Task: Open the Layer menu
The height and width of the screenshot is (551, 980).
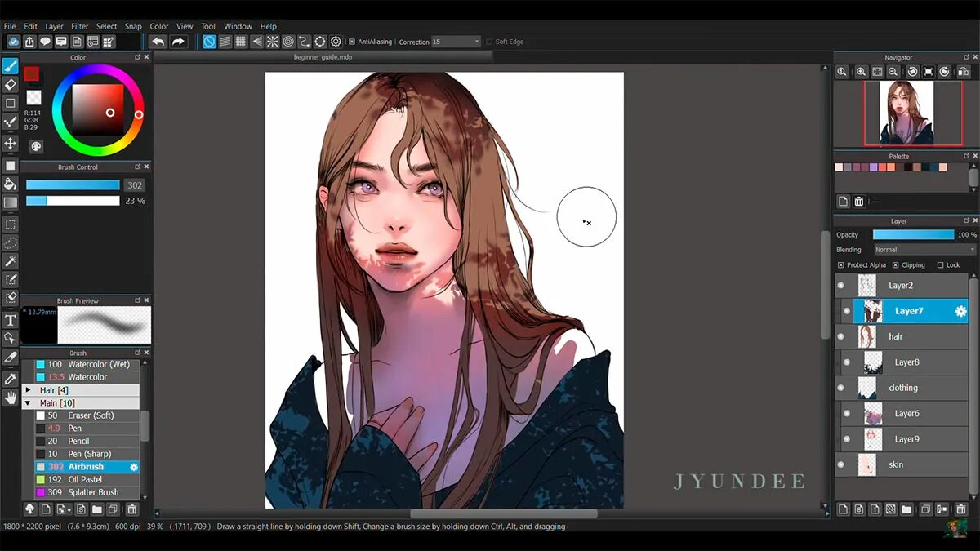Action: [54, 26]
